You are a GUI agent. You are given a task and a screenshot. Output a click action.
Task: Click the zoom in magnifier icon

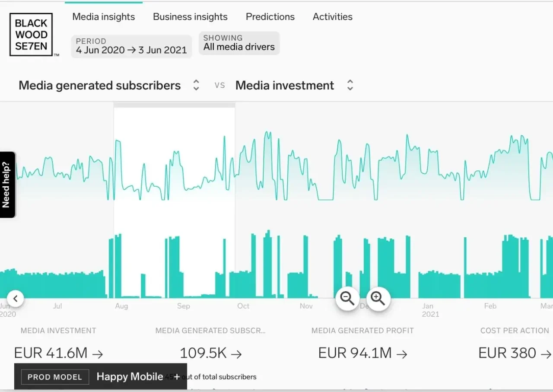[x=378, y=298]
